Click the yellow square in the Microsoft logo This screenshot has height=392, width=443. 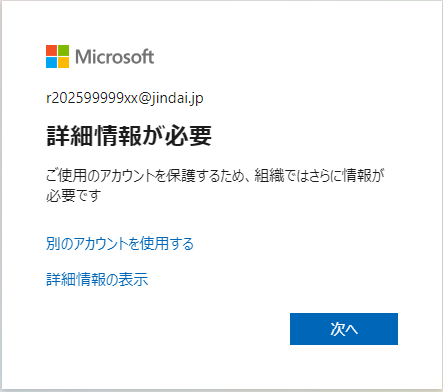tap(63, 63)
